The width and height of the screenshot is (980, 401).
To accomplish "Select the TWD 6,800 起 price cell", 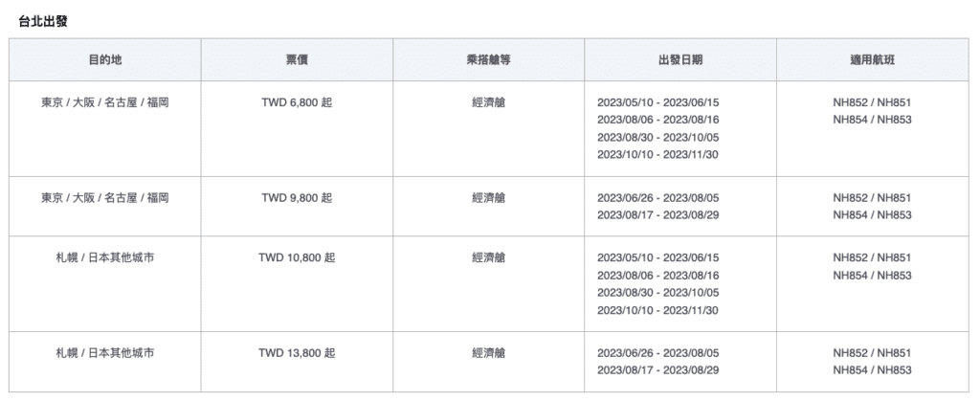I will (297, 102).
